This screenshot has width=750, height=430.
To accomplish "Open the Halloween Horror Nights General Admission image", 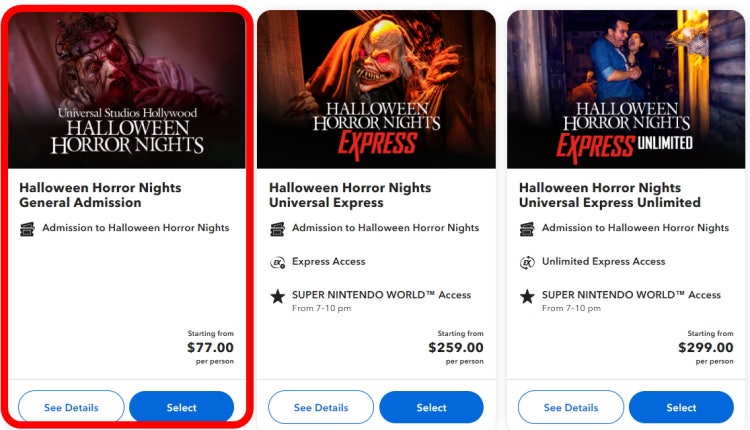I will (x=127, y=90).
